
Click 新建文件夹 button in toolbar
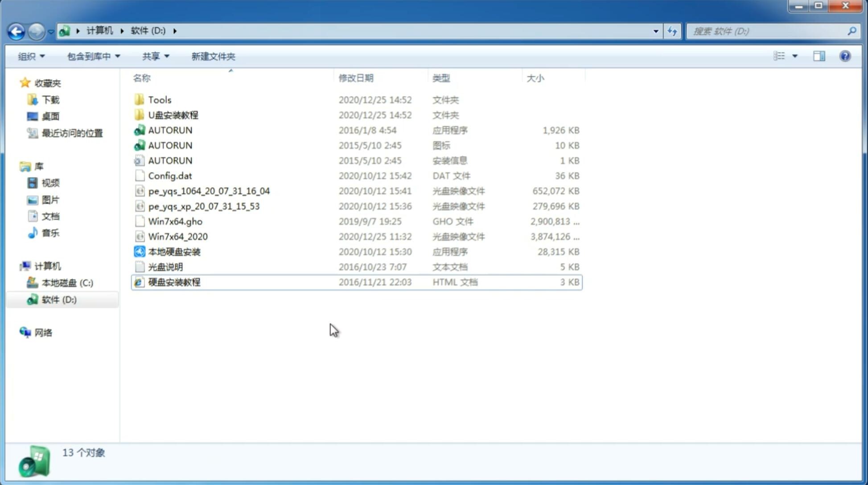214,56
